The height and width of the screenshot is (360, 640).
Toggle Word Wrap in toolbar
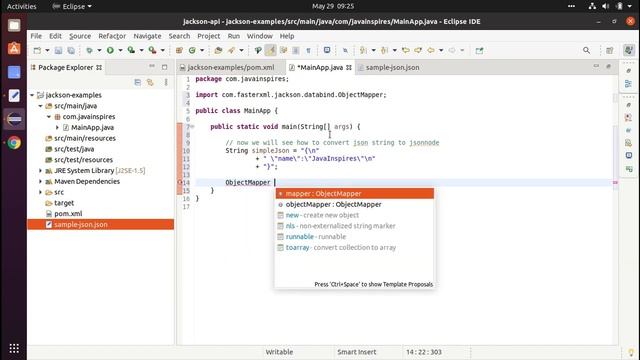(x=283, y=51)
